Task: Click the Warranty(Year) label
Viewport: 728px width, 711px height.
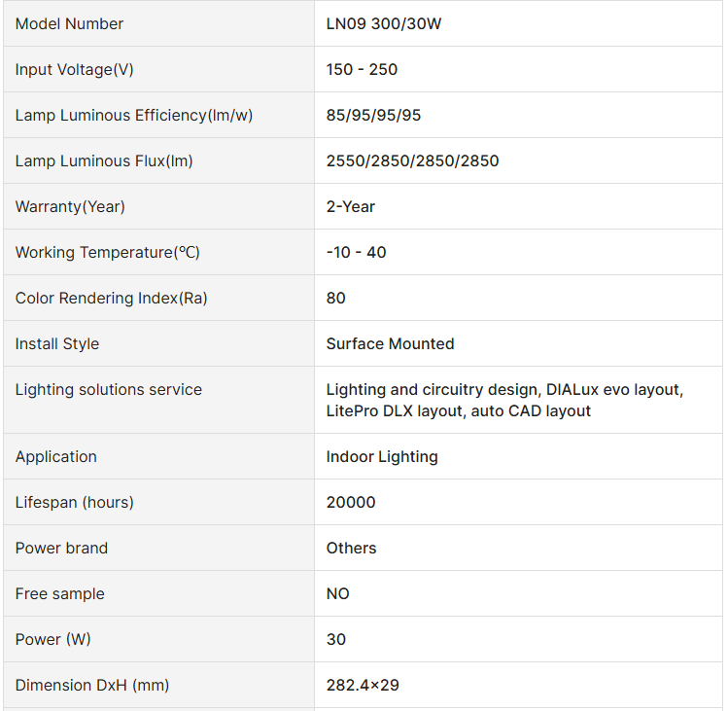Action: 70,206
